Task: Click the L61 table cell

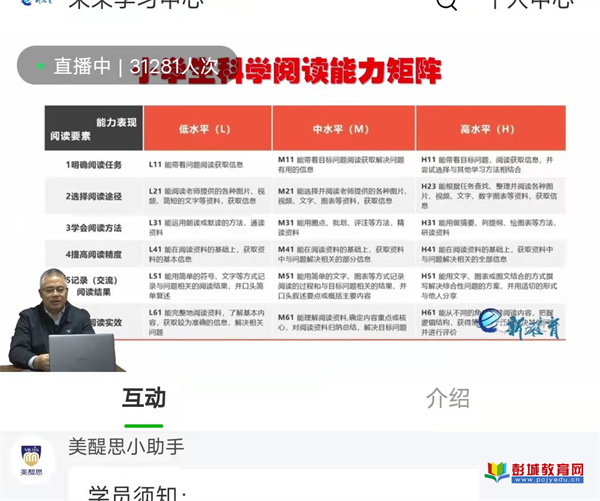Action: coord(207,322)
